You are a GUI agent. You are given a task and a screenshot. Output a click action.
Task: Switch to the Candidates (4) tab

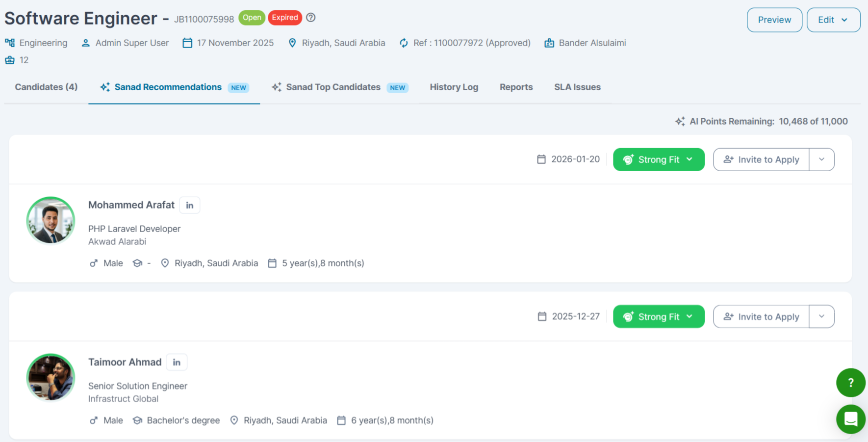pyautogui.click(x=46, y=87)
